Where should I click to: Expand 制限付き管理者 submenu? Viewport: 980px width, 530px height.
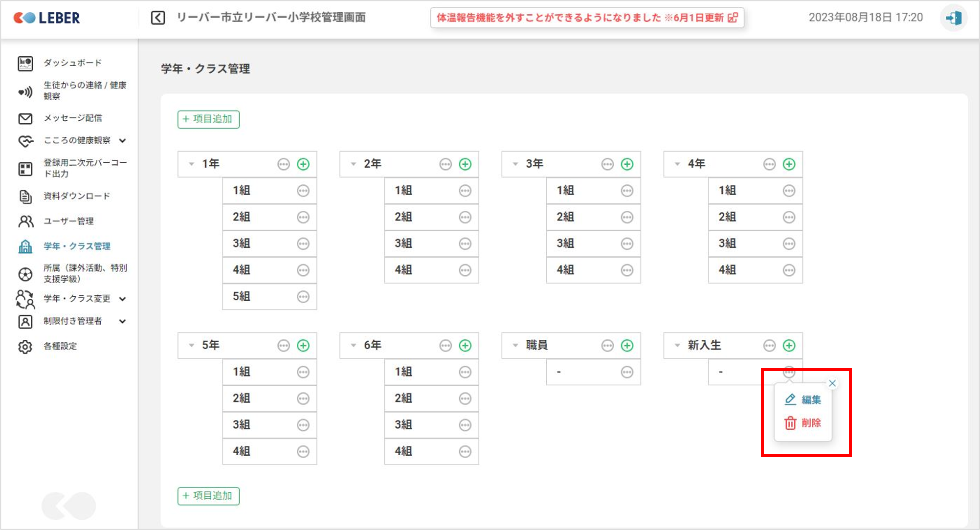point(123,321)
